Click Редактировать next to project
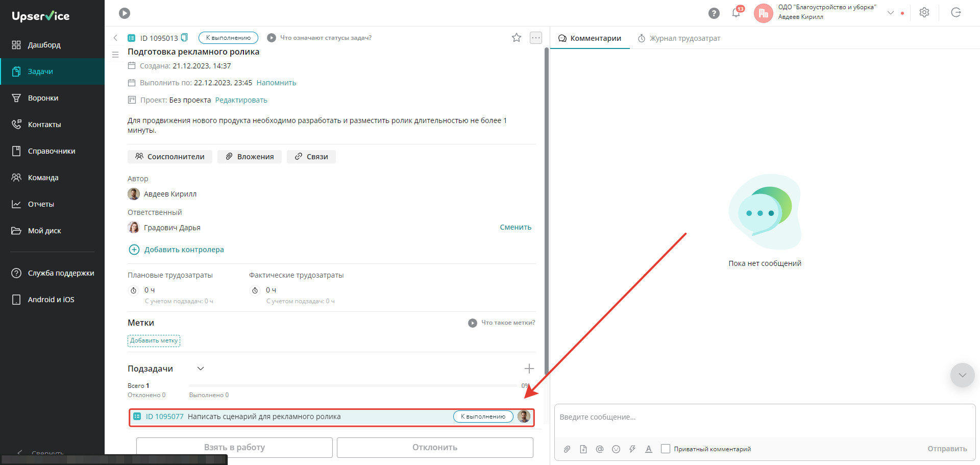The width and height of the screenshot is (980, 465). [x=241, y=100]
